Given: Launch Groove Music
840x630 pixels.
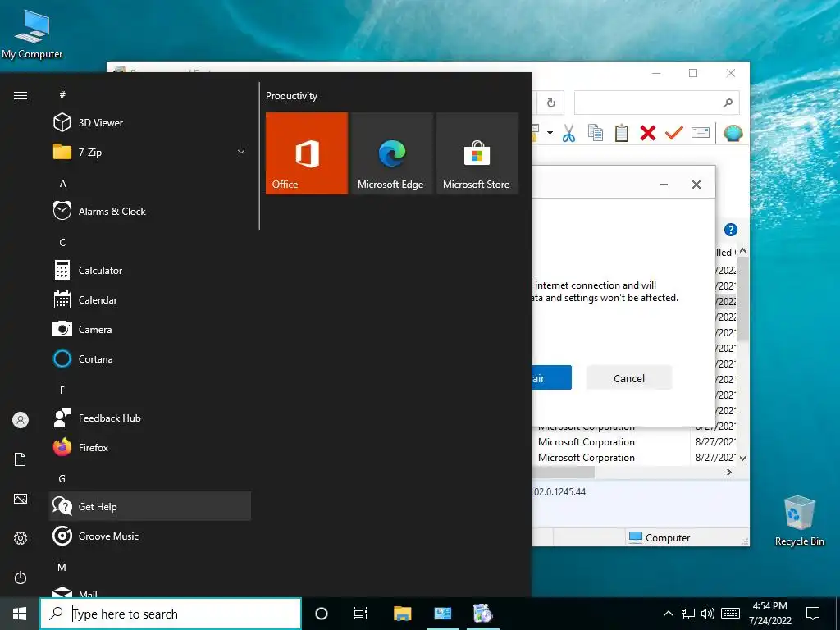Looking at the screenshot, I should coord(150,536).
